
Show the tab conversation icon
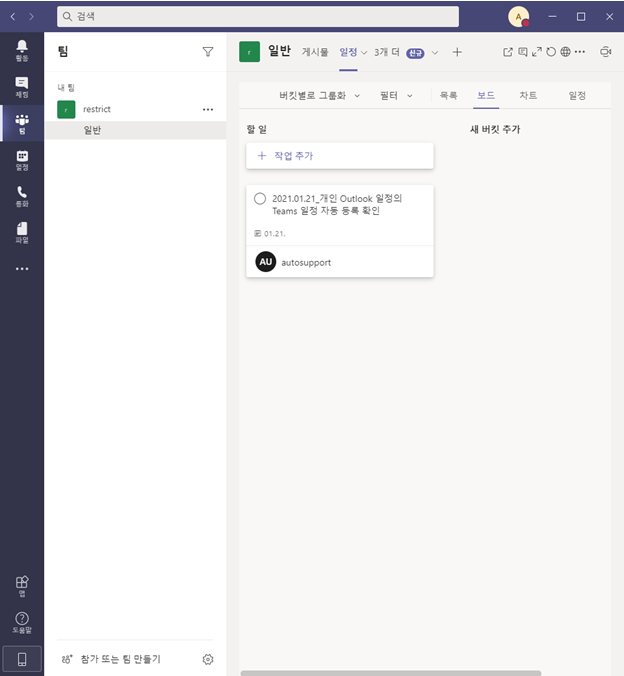523,52
